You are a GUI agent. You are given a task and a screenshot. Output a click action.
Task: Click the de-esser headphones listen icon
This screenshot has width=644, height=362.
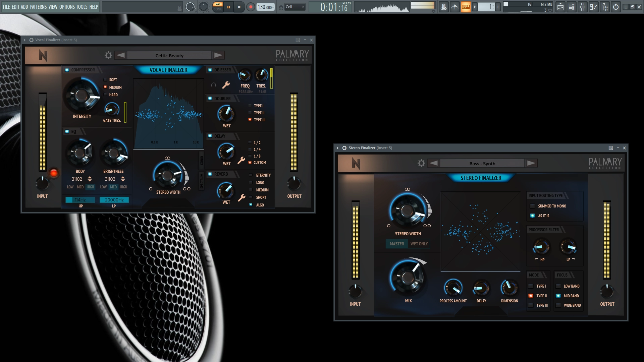(213, 85)
